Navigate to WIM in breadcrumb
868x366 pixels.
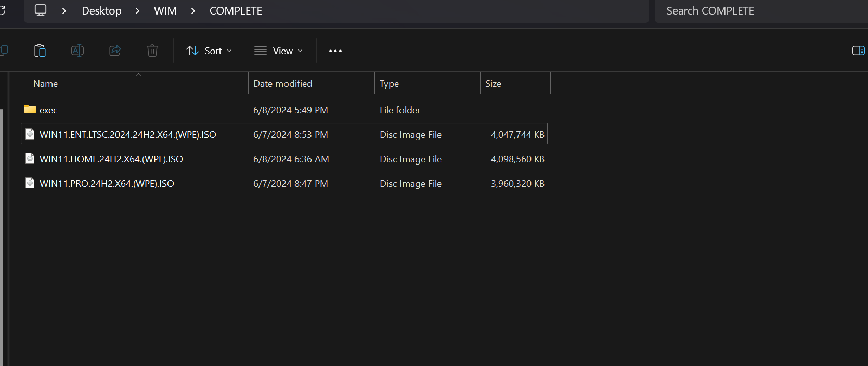point(165,11)
